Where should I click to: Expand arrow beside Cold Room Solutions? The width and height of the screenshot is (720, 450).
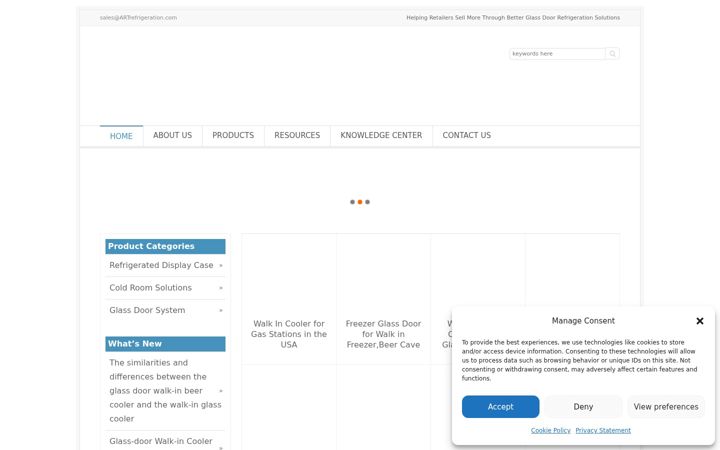[221, 288]
